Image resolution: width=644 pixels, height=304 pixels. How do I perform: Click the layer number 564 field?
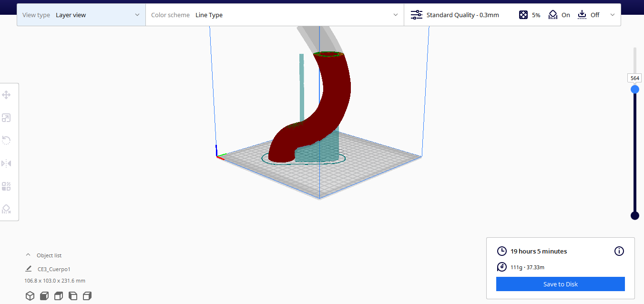(x=635, y=78)
